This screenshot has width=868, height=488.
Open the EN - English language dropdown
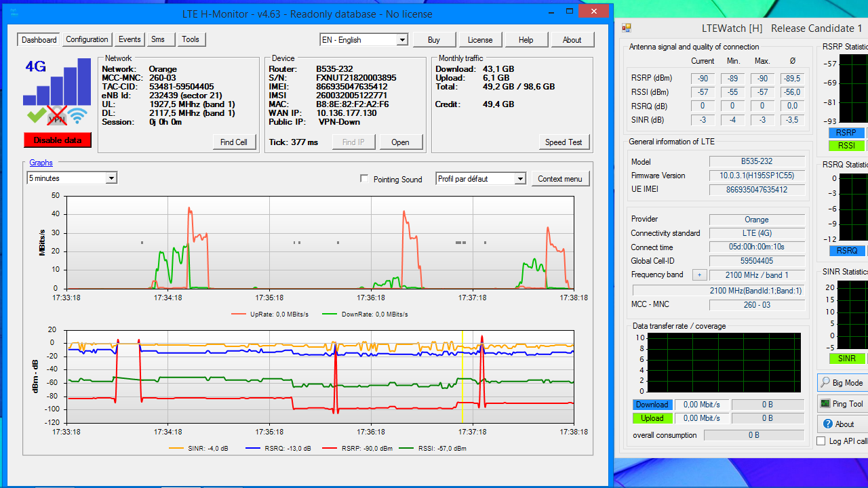363,40
